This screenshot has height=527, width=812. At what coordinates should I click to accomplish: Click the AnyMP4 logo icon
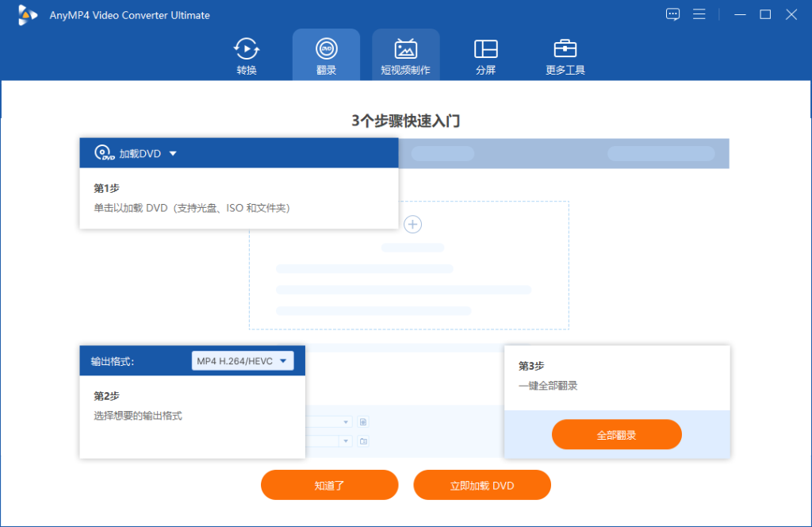(26, 14)
